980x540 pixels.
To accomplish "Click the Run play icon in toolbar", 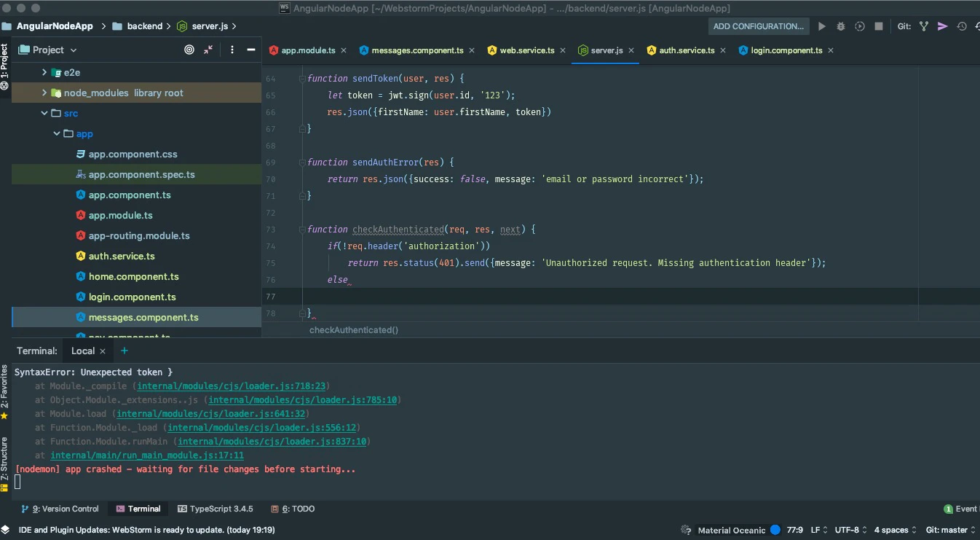I will tap(821, 26).
